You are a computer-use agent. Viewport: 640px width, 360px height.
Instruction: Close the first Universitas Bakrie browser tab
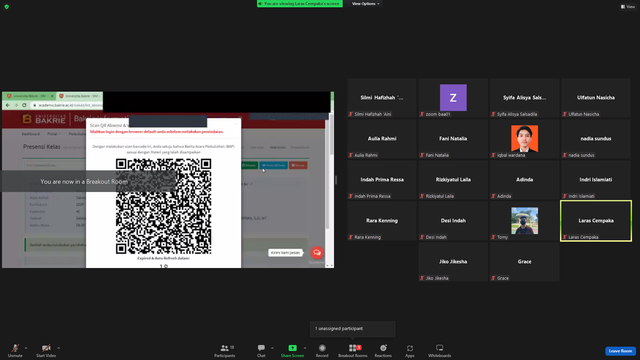point(52,96)
